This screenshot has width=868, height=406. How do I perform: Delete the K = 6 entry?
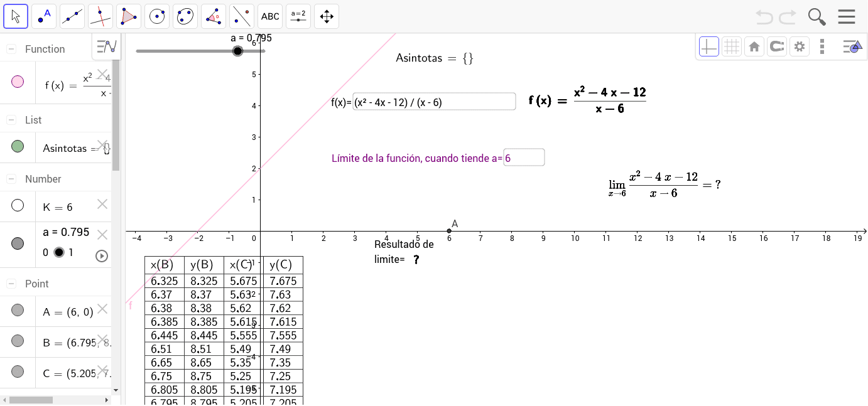[x=102, y=204]
